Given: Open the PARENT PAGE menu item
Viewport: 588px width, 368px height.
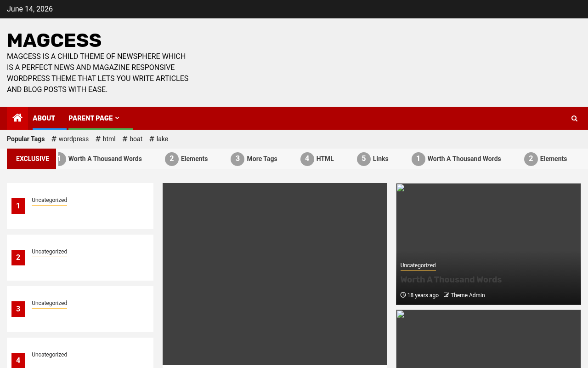Looking at the screenshot, I should (90, 118).
